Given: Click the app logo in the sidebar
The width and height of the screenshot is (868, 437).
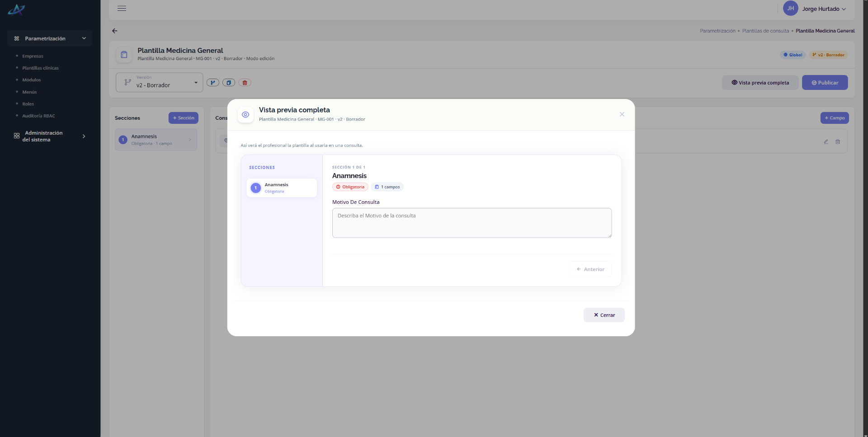Looking at the screenshot, I should coord(16,9).
